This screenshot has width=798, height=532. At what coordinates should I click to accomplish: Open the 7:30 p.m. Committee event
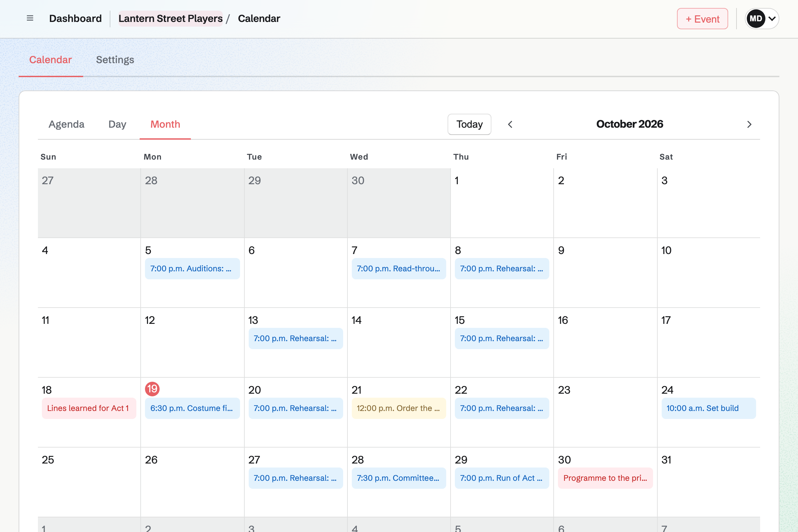[x=399, y=478]
